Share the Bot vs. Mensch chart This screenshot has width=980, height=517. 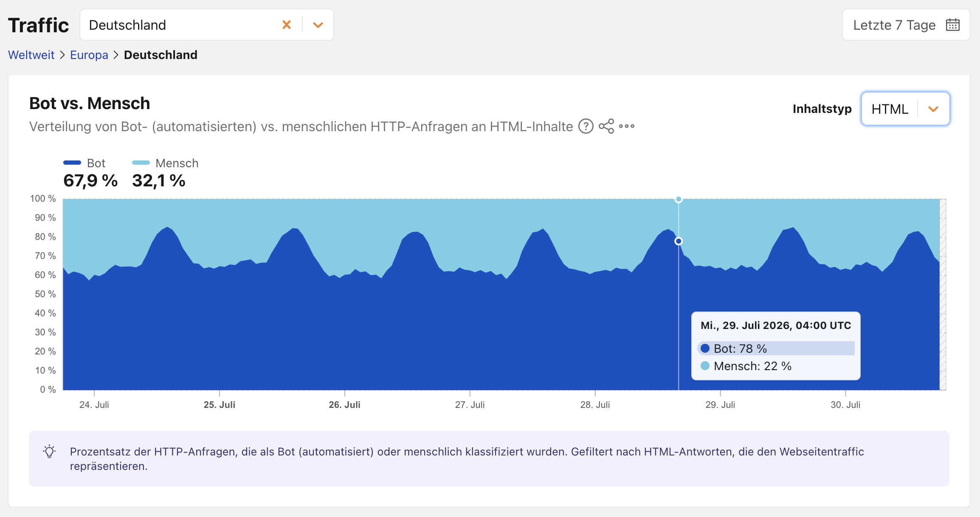tap(606, 126)
